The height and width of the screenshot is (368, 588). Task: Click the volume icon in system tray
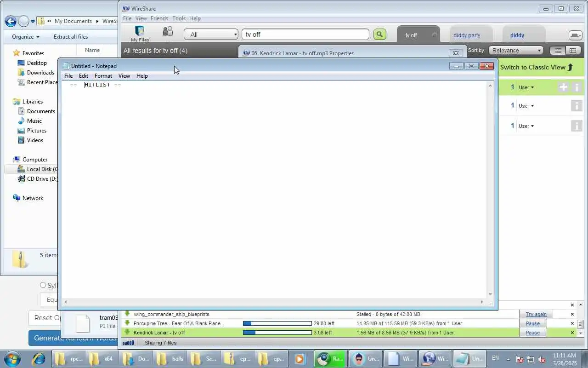point(542,359)
